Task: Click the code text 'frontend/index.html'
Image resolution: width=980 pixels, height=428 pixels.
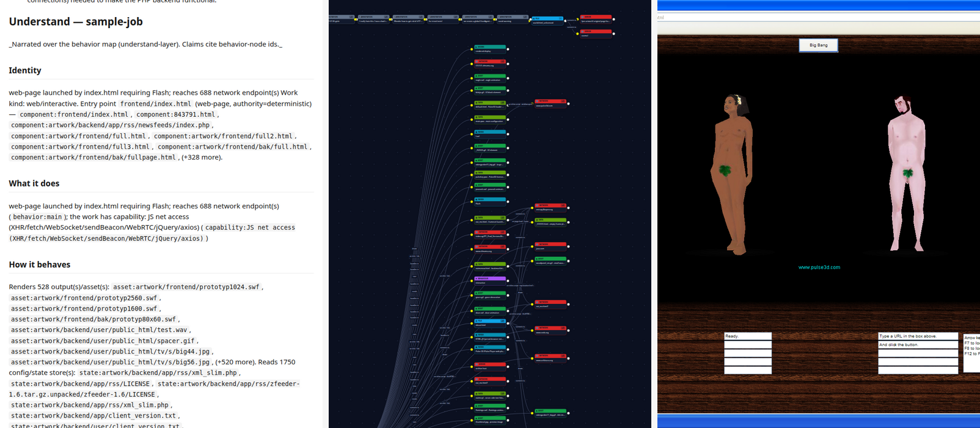Action: pyautogui.click(x=156, y=104)
